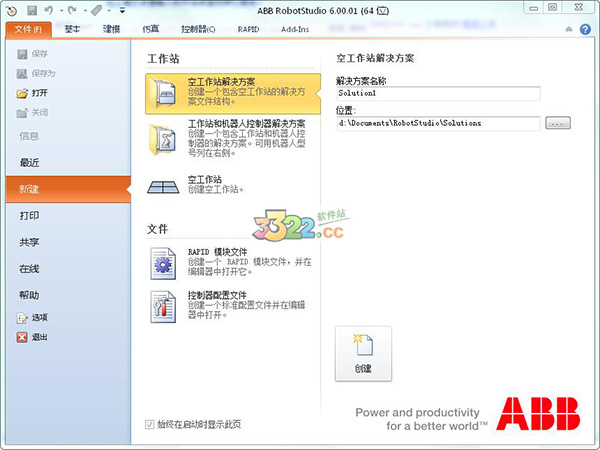Click the 空工作站解决方案 folder icon

[163, 92]
